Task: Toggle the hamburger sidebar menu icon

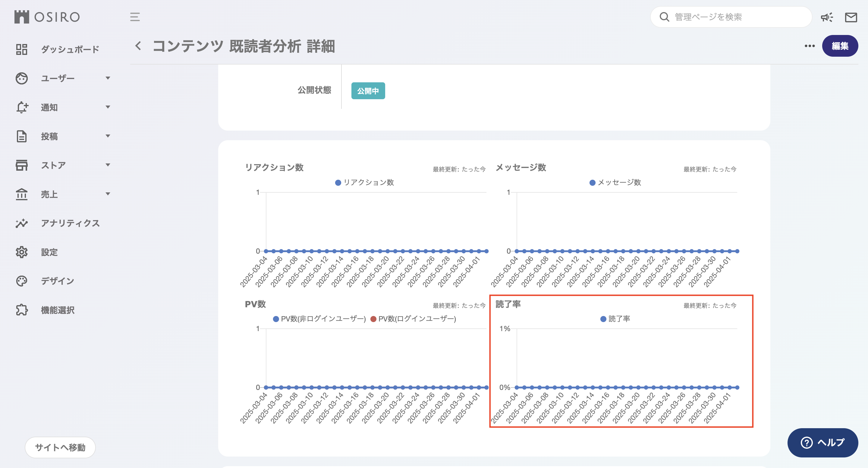Action: [x=135, y=17]
